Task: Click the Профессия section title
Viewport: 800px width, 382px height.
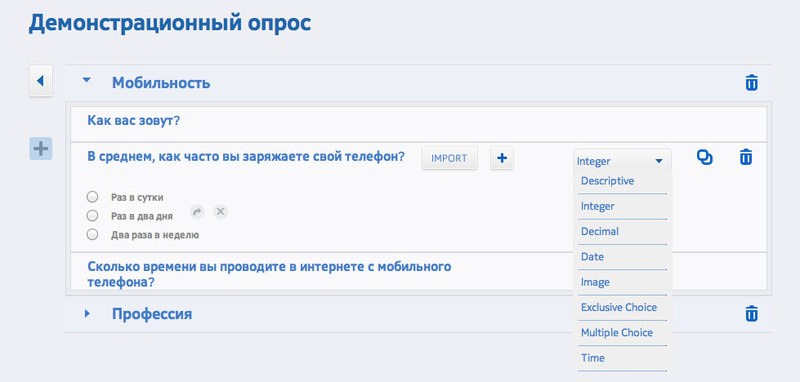Action: (x=152, y=314)
